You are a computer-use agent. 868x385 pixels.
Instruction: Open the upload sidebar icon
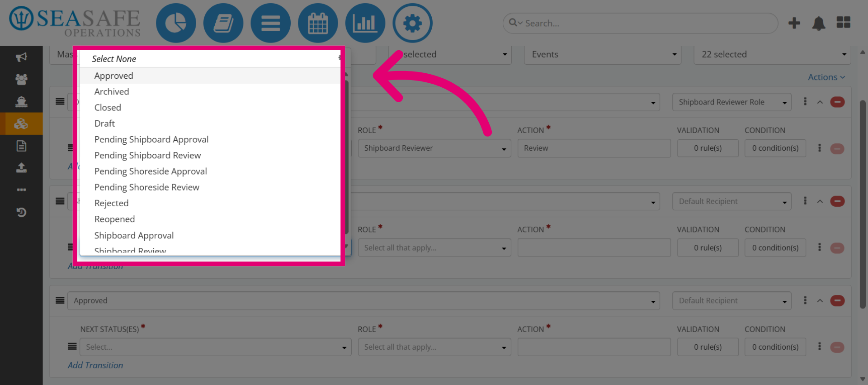(x=21, y=168)
